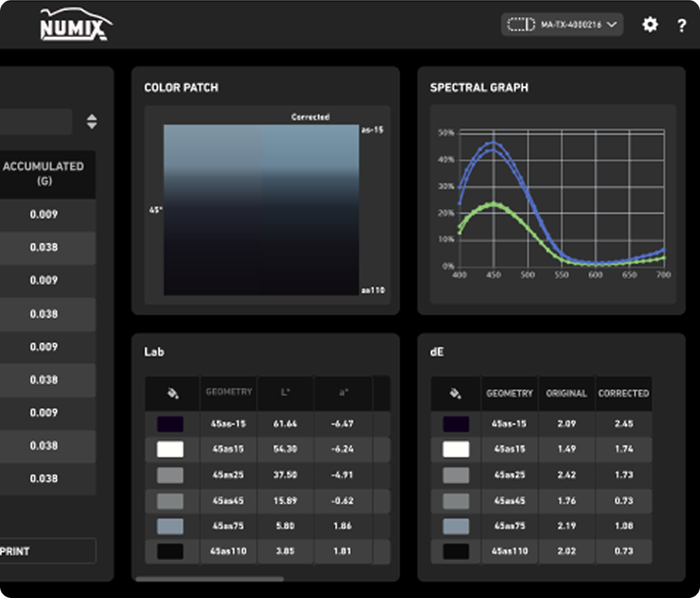This screenshot has height=598, width=700.
Task: Select the 45as110 swatch in dE table
Action: [456, 552]
